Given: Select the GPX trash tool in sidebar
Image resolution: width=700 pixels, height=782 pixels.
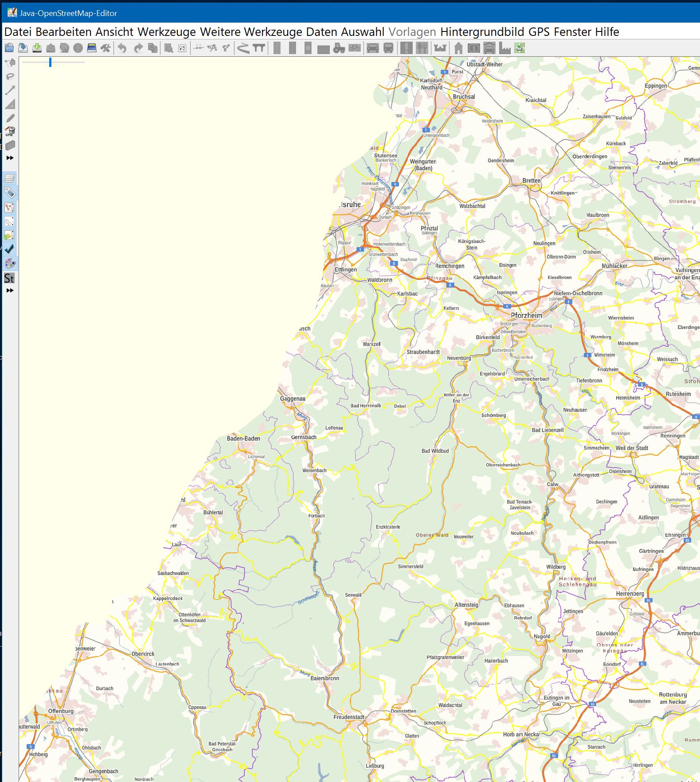Looking at the screenshot, I should point(10,132).
